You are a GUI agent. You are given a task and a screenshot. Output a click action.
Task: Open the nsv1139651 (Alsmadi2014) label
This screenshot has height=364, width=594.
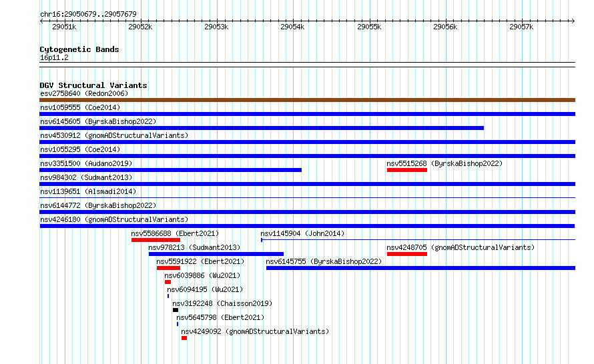[88, 191]
